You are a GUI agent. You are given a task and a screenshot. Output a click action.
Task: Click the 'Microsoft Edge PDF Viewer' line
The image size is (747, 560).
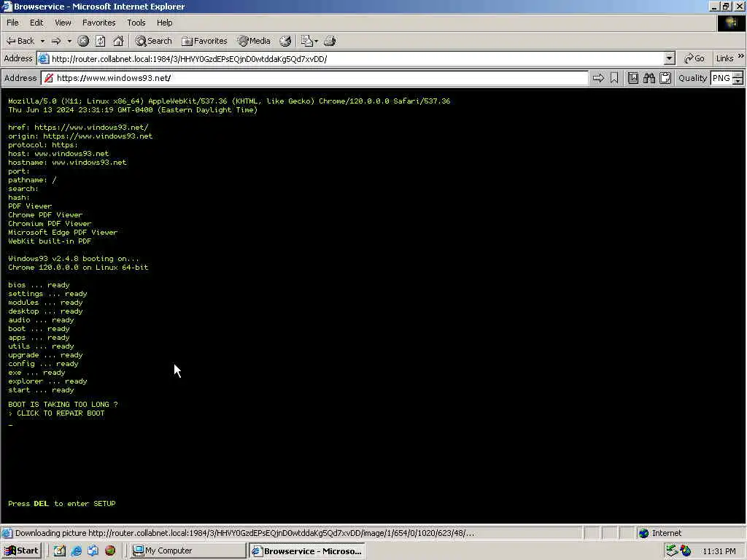[x=63, y=233]
